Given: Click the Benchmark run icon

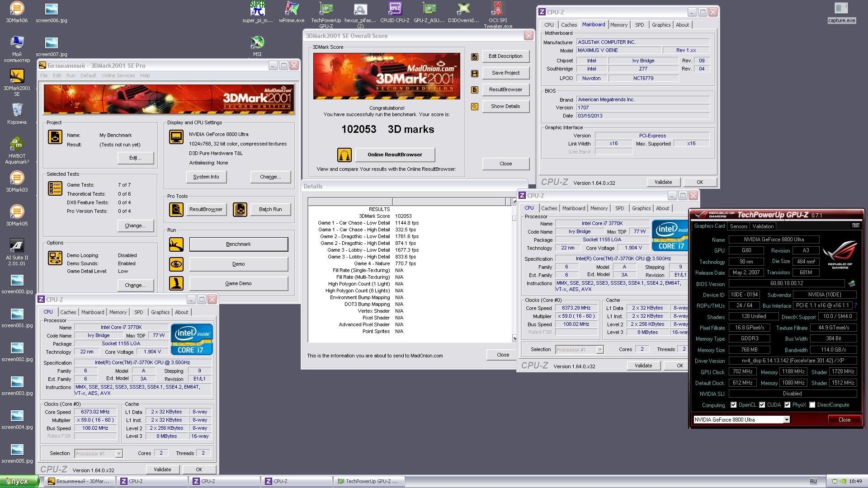Looking at the screenshot, I should pyautogui.click(x=176, y=244).
